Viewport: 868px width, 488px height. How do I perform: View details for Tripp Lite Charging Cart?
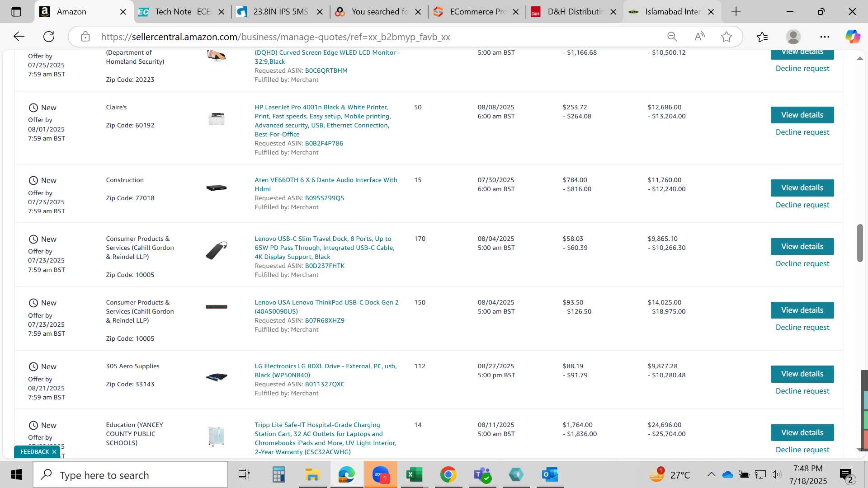802,433
